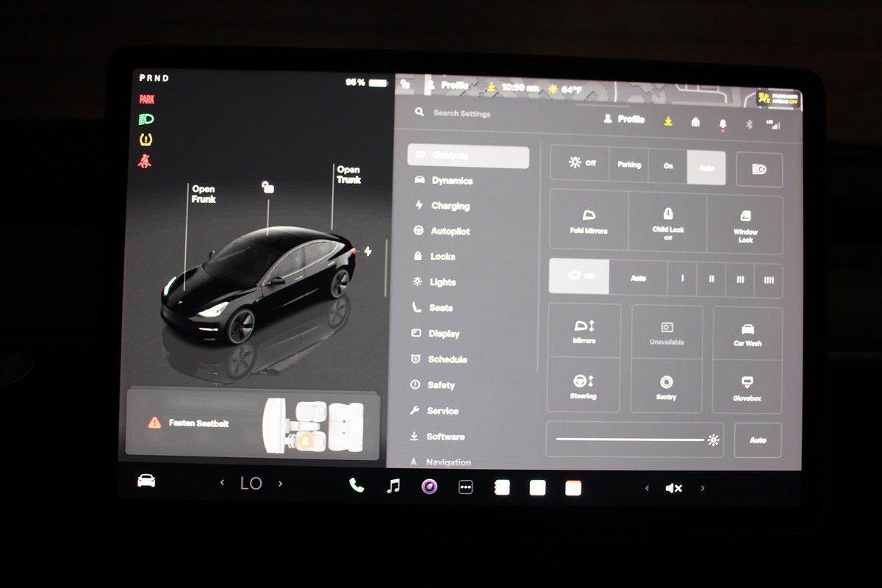Increase temperature with right chevron

[x=280, y=484]
